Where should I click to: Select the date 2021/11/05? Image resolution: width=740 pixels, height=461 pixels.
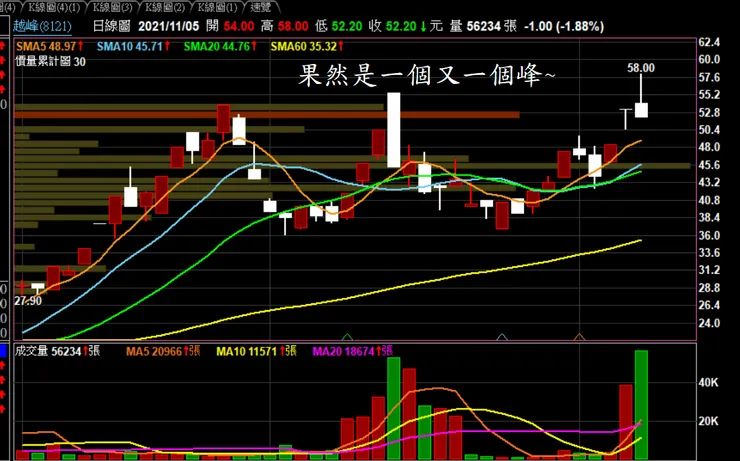click(x=168, y=26)
